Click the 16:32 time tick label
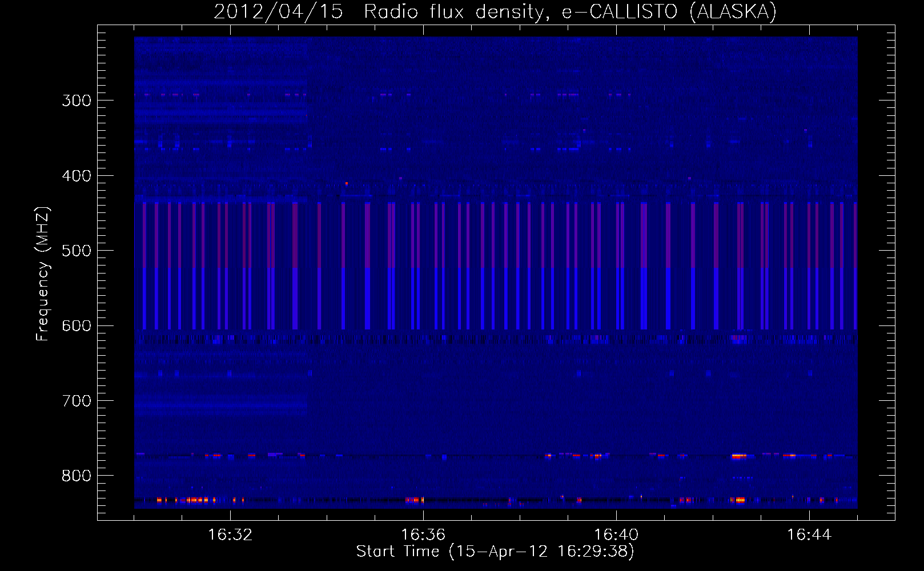Viewport: 924px width, 571px height. pos(230,534)
